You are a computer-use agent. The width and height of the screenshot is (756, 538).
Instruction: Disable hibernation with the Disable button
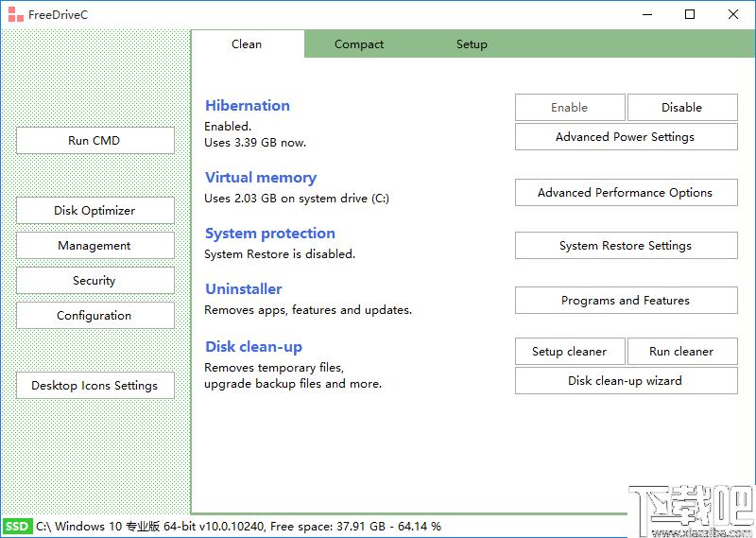[682, 107]
